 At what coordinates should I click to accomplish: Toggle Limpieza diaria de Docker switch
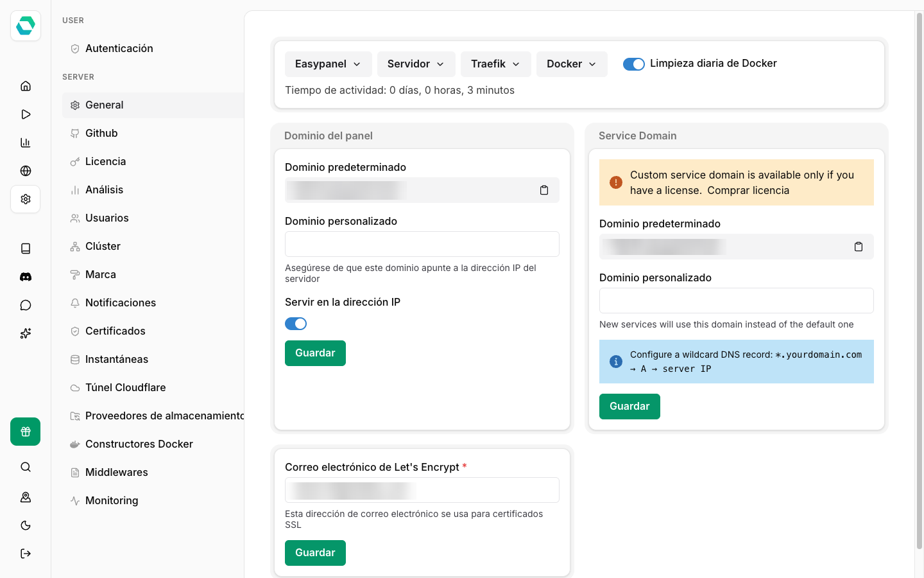(x=634, y=64)
